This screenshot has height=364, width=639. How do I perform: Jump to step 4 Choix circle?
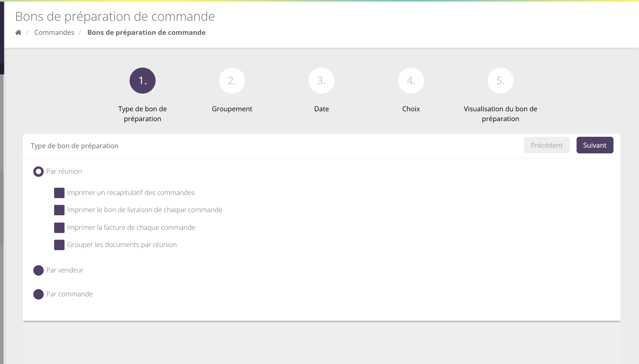point(411,81)
